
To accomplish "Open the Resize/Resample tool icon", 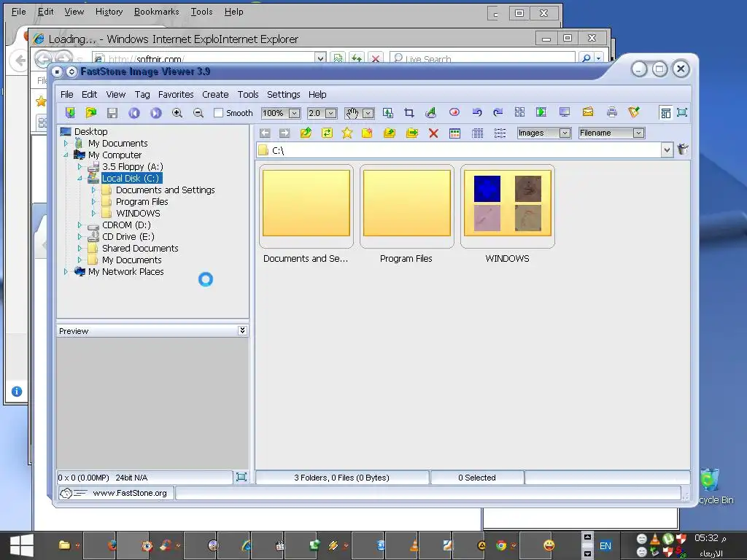I will [x=388, y=113].
